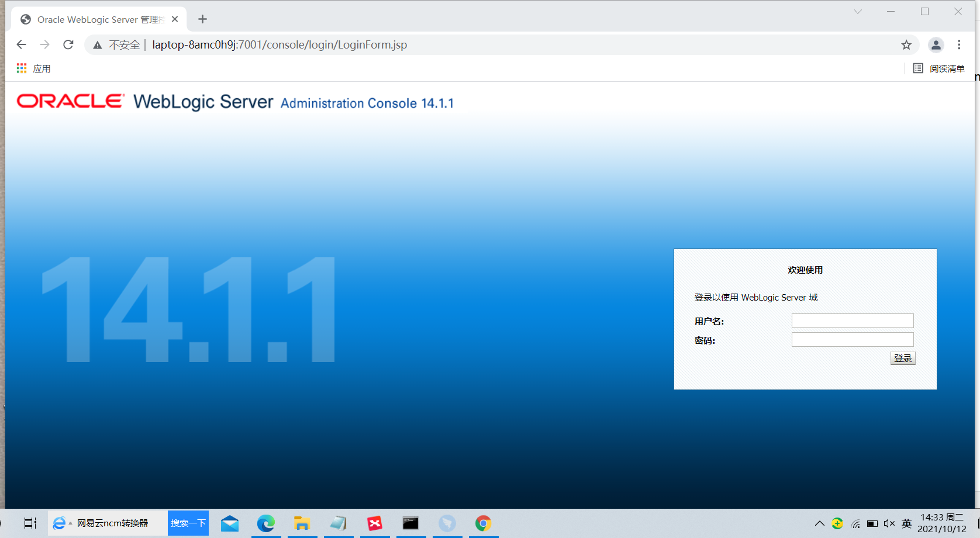Click the 不安全 security warning icon

click(x=97, y=44)
